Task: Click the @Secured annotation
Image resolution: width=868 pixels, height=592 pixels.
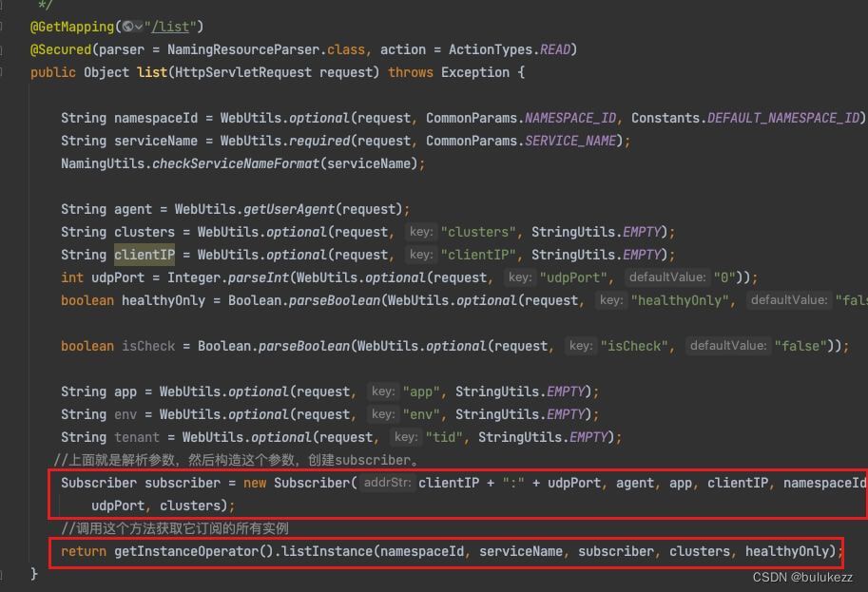Action: pos(61,49)
